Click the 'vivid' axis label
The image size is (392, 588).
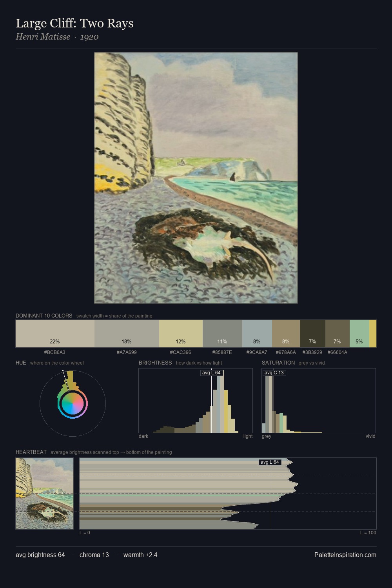coord(370,436)
